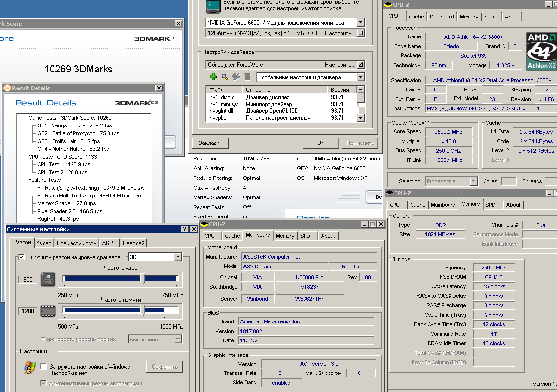Select GT1 - Wings of Fury result
Viewport: 557px width, 392px height.
click(74, 125)
